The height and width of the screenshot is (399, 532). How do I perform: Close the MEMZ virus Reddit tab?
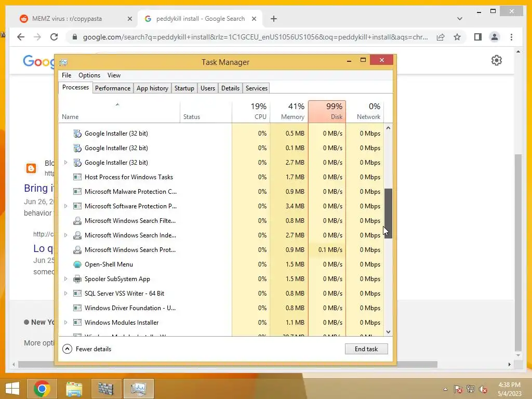[129, 19]
